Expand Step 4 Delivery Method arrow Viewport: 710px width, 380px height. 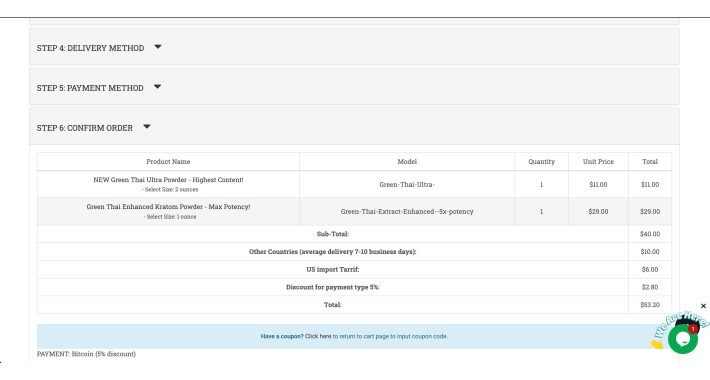158,47
